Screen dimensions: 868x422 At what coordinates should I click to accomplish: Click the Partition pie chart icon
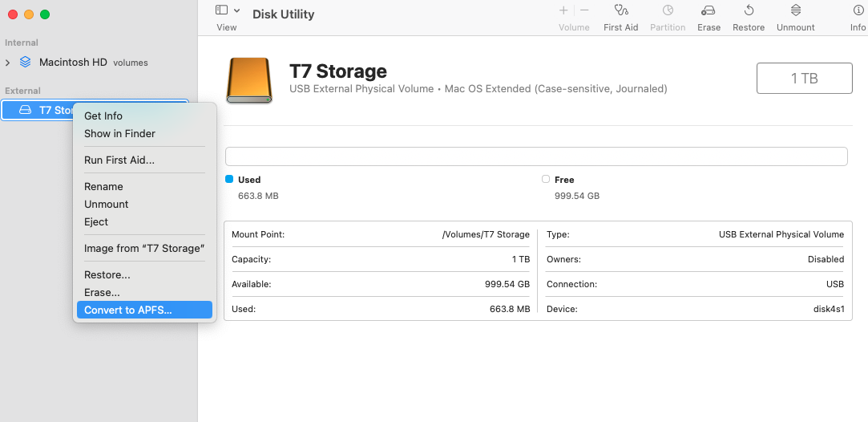[668, 10]
